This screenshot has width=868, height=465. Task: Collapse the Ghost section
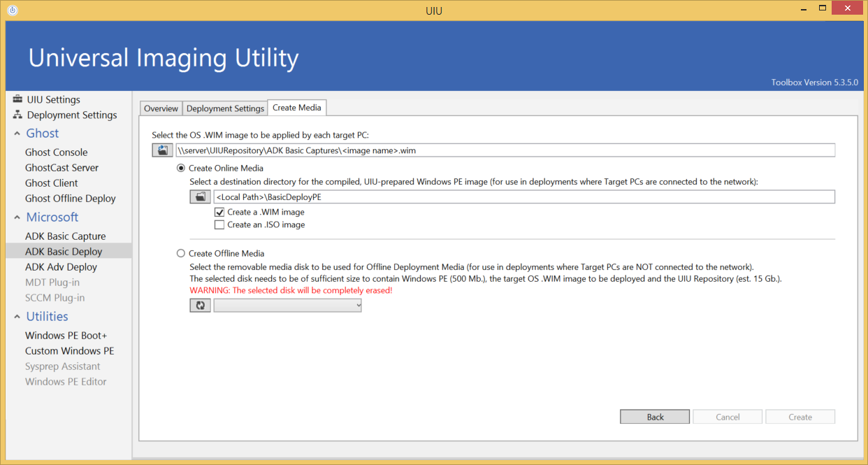point(17,134)
